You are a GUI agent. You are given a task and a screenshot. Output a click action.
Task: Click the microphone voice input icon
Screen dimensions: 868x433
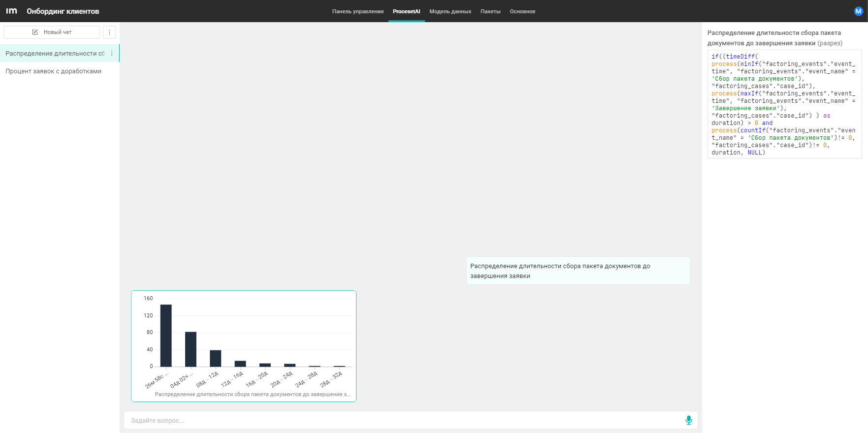tap(688, 420)
